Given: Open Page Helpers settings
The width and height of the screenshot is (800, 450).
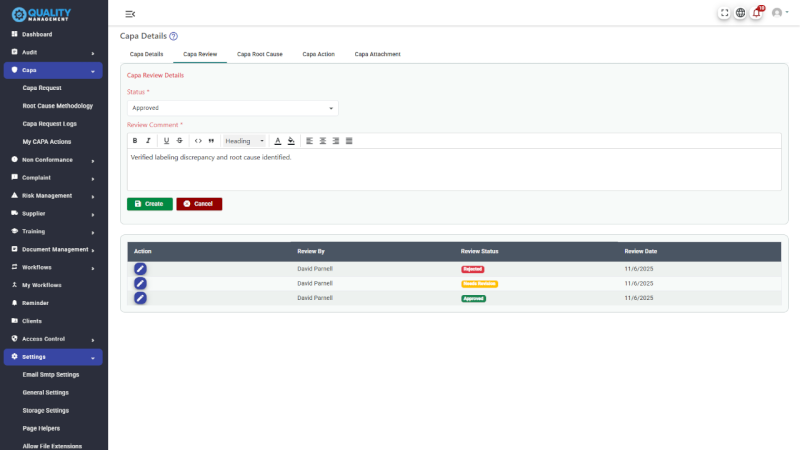Looking at the screenshot, I should tap(41, 429).
